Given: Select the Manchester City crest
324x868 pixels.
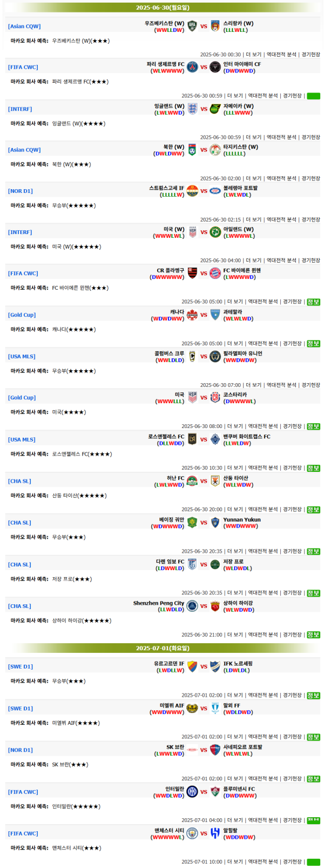Looking at the screenshot, I should coord(192,833).
